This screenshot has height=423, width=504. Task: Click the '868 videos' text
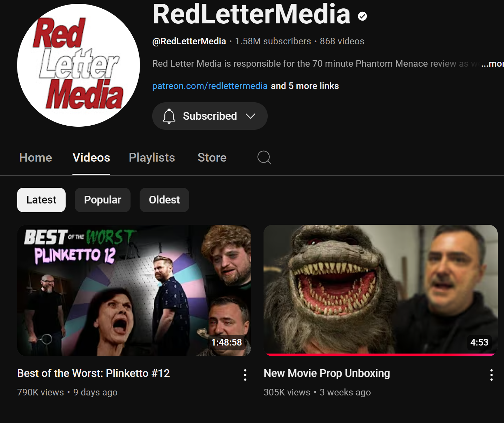pos(342,41)
